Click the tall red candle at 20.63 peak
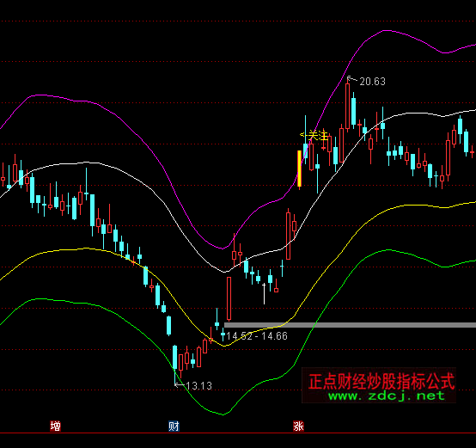Image resolution: width=476 pixels, height=448 pixels. coord(348,107)
